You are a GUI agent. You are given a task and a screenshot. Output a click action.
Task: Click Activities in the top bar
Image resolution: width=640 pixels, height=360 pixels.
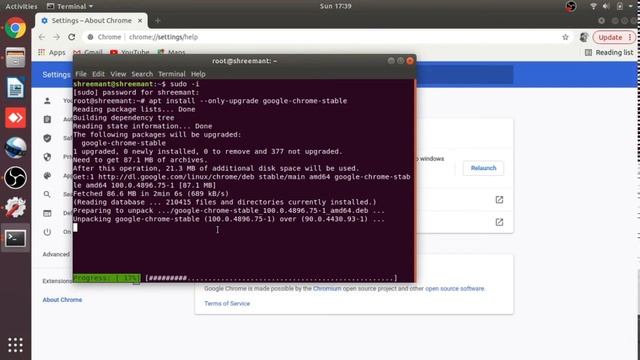[21, 6]
